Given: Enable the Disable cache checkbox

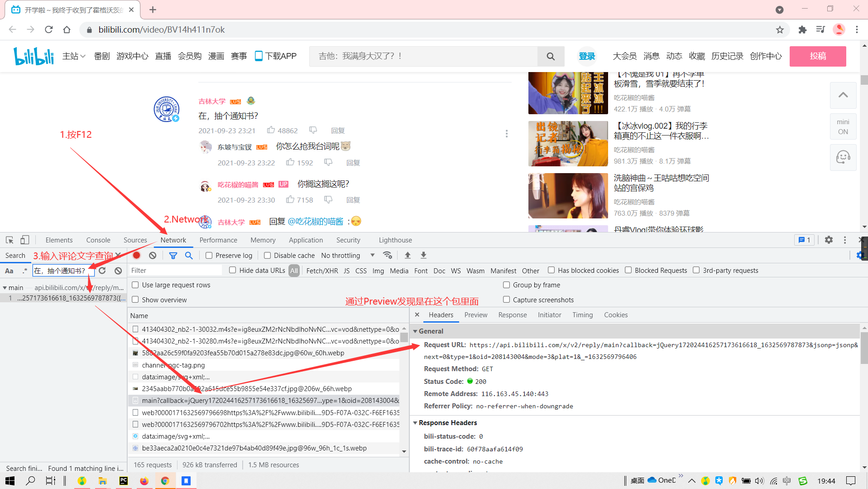Looking at the screenshot, I should [x=267, y=256].
